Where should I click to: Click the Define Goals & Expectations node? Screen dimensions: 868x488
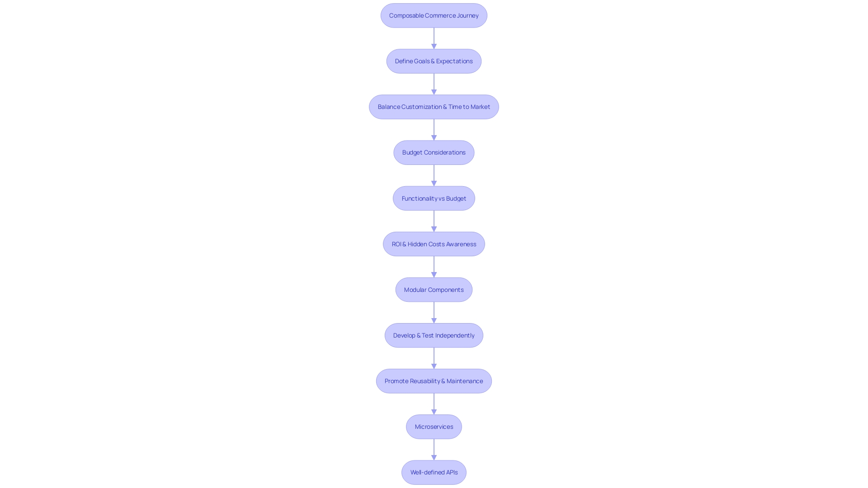coord(434,61)
